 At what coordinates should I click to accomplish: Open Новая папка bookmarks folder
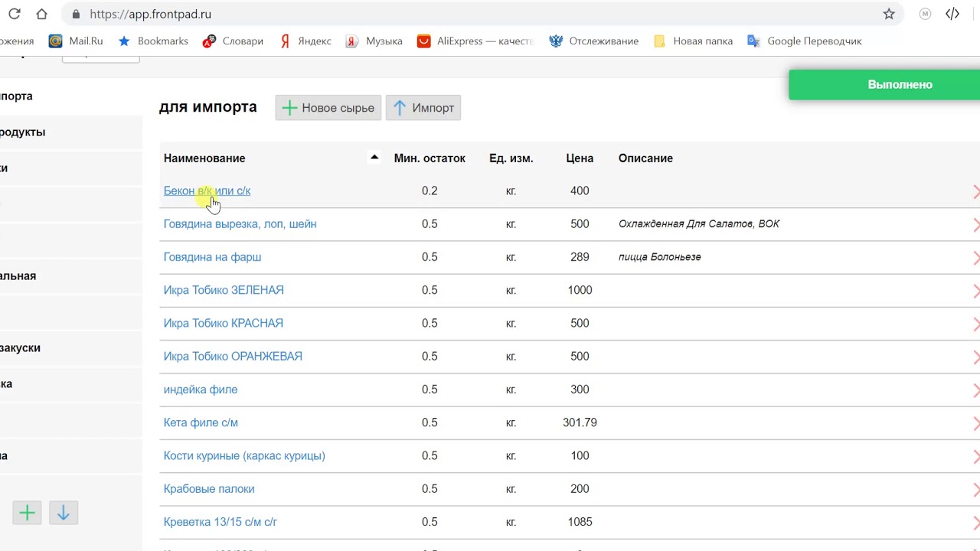[694, 41]
